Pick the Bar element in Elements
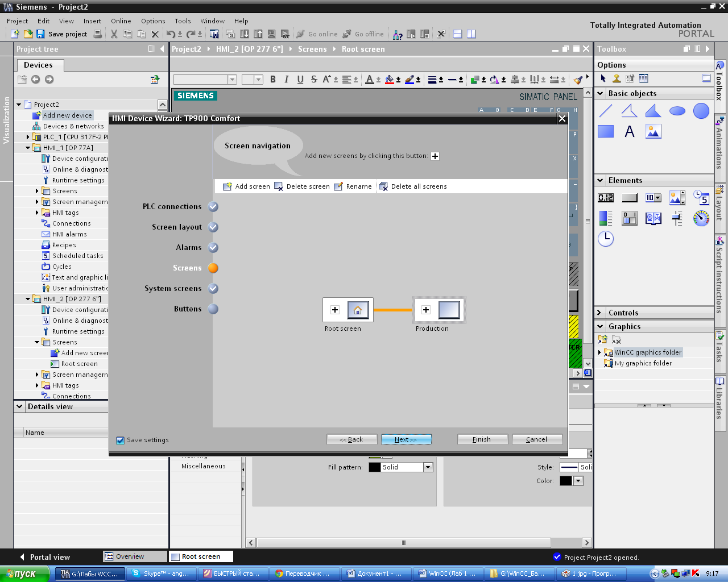This screenshot has height=582, width=728. point(606,218)
